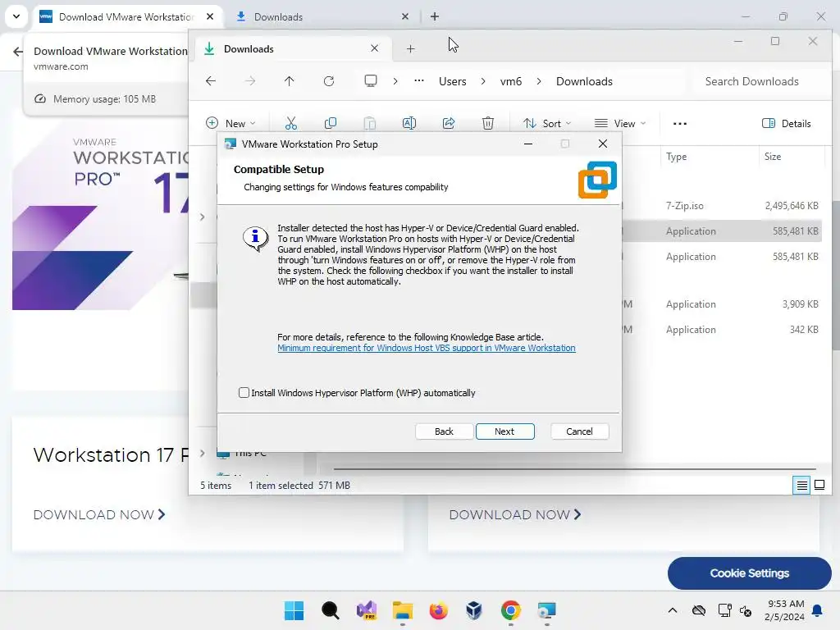Open the See more ellipsis menu in Explorer toolbar
The height and width of the screenshot is (630, 840).
click(680, 124)
